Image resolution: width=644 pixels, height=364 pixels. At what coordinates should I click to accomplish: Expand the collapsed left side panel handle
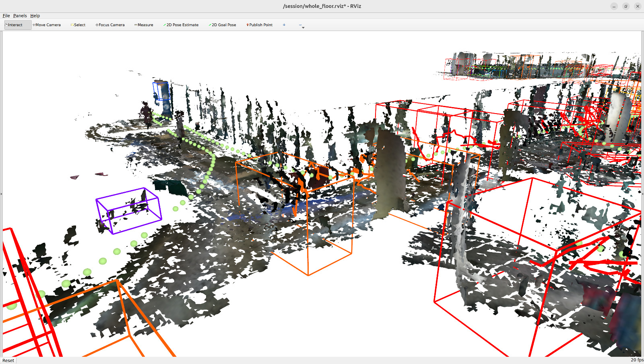coord(1,194)
